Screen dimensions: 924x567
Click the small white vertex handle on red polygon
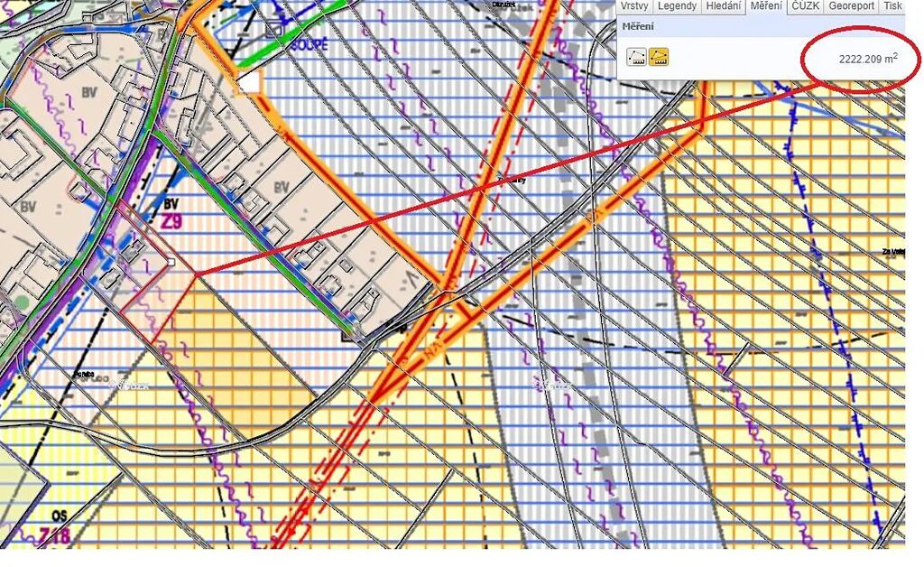click(171, 262)
